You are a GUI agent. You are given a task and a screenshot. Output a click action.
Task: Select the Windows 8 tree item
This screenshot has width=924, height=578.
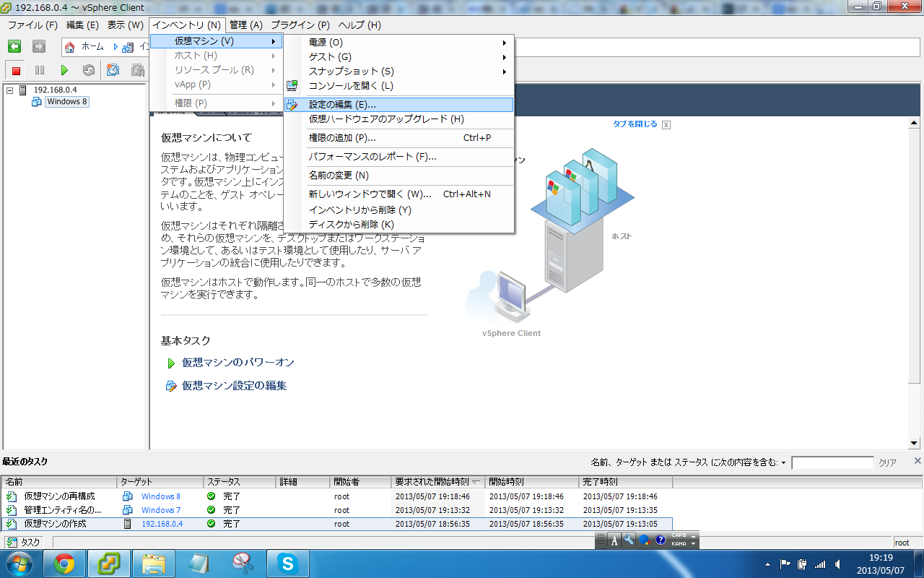67,102
